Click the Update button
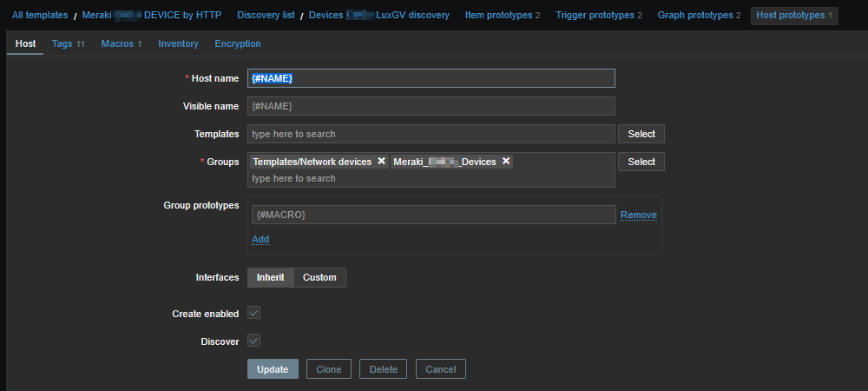The height and width of the screenshot is (391, 868). pos(273,369)
